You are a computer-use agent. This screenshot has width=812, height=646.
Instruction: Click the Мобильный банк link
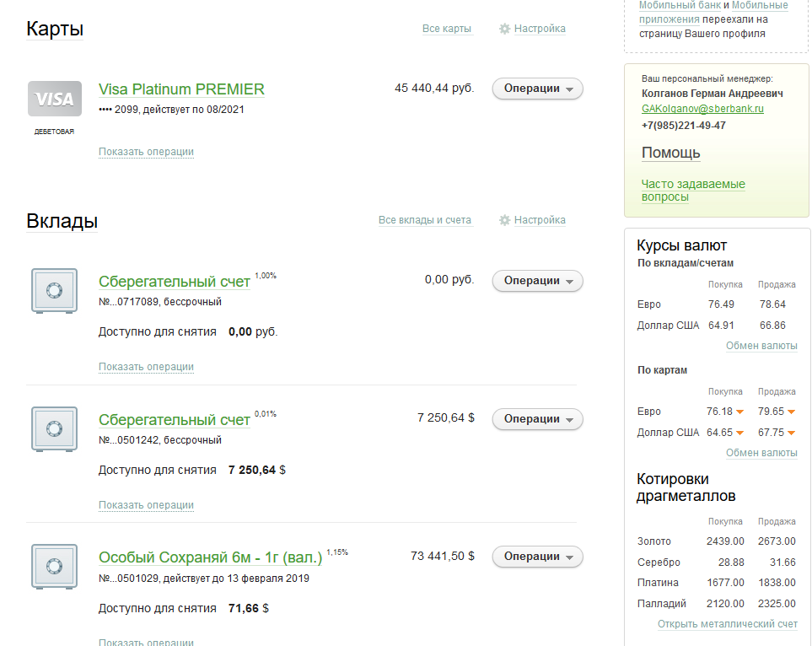[680, 5]
